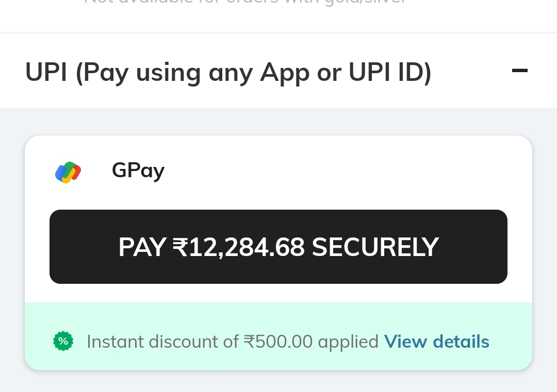Click the word PAY on black button
Image resolution: width=557 pixels, height=392 pixels.
[x=142, y=247]
